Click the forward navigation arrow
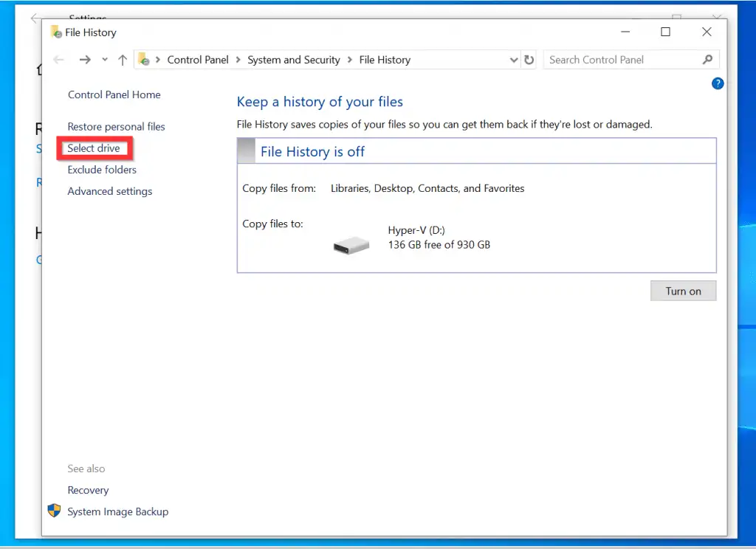The image size is (756, 549). [84, 60]
